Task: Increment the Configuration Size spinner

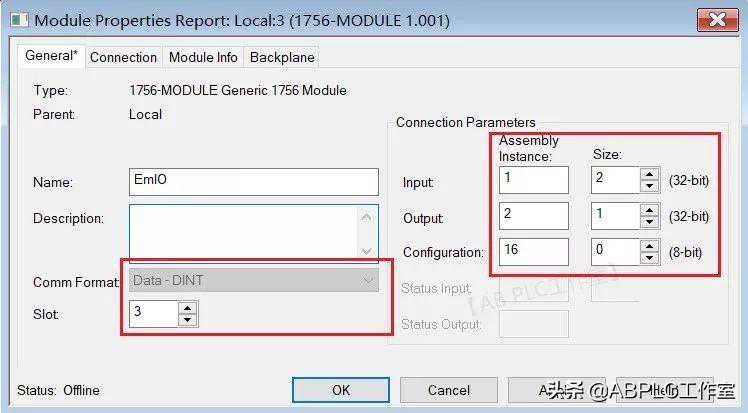Action: click(x=649, y=245)
